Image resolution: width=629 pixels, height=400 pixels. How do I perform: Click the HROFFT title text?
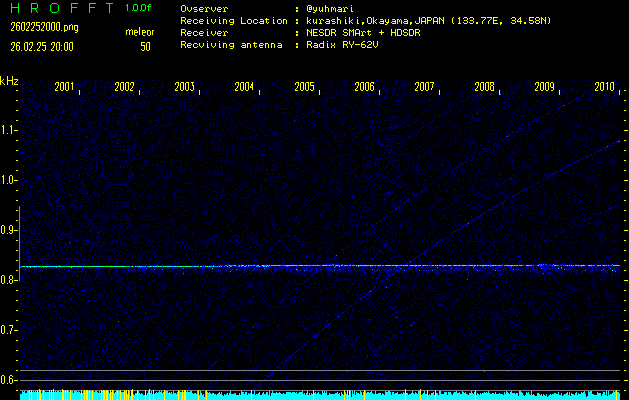pos(60,8)
